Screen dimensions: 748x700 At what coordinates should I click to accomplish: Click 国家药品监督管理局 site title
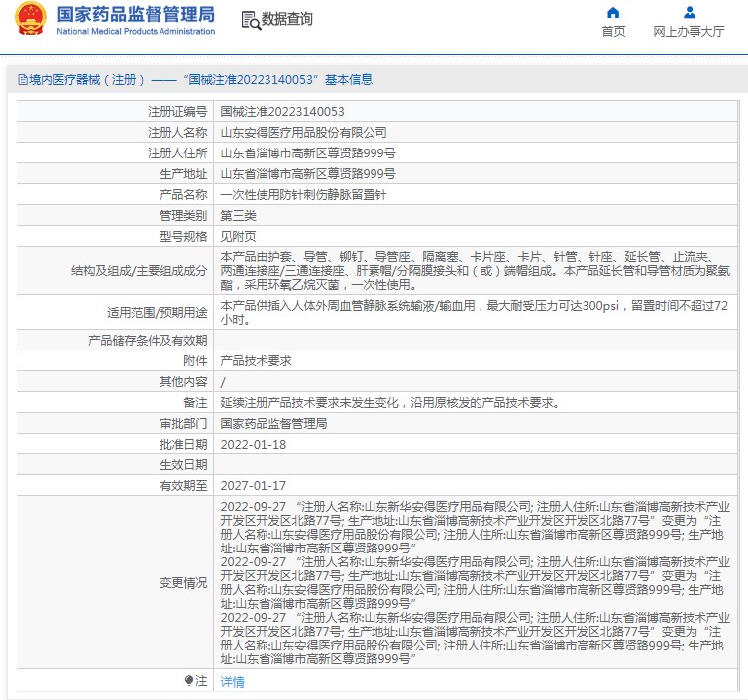(136, 14)
